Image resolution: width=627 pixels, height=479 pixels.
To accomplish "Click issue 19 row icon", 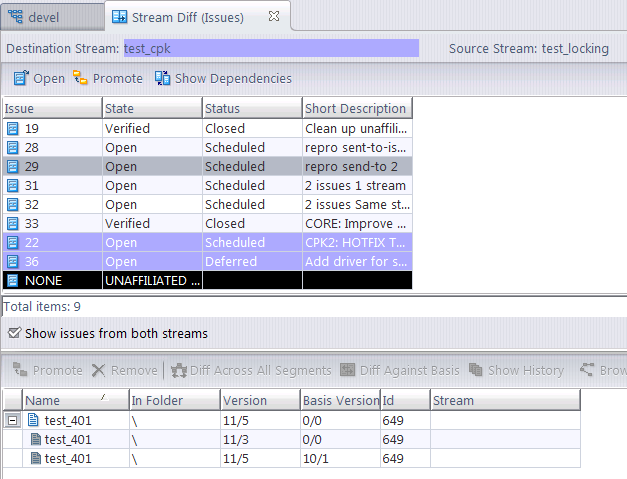I will pyautogui.click(x=12, y=128).
